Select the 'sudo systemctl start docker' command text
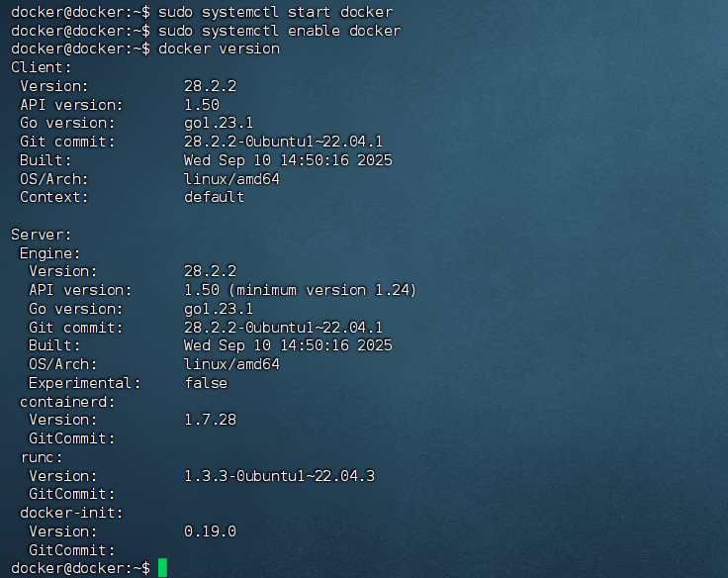The image size is (728, 578). point(275,12)
